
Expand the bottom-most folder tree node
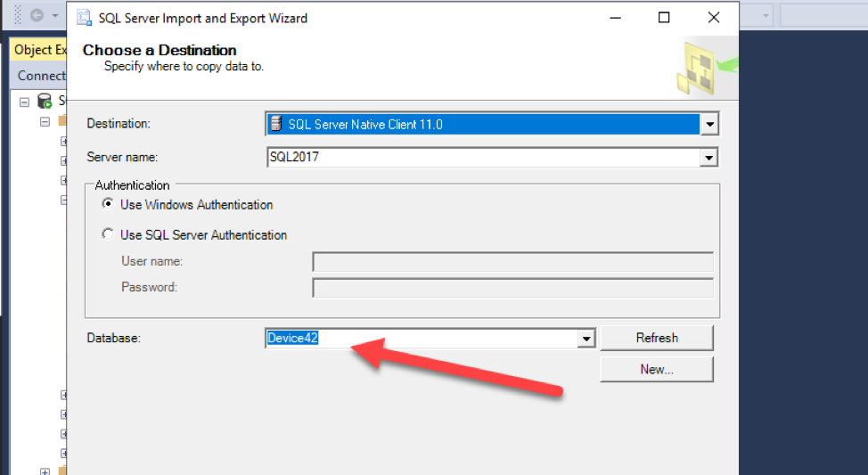(x=45, y=471)
